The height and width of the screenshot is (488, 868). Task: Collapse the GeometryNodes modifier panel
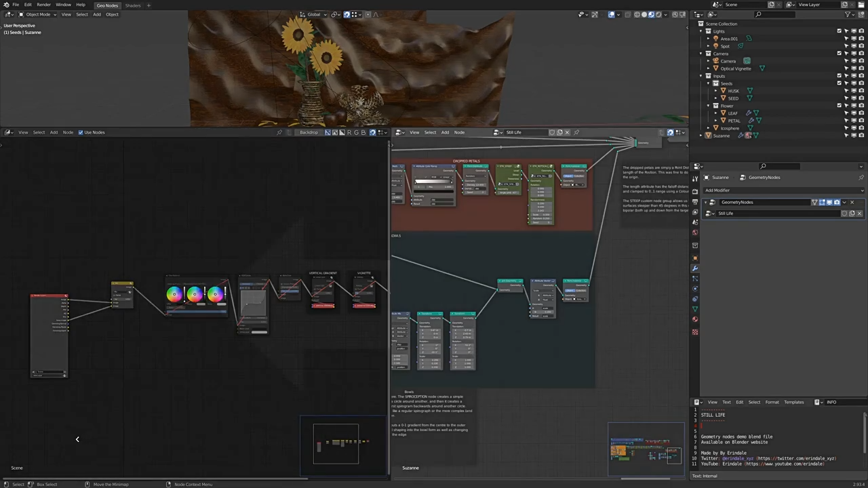click(x=705, y=203)
